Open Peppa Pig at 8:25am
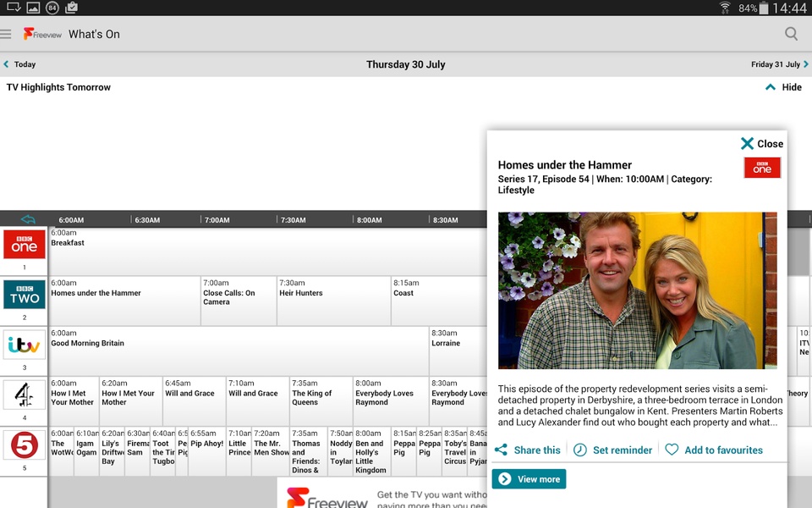Screen dimensions: 812x508 click(430, 451)
